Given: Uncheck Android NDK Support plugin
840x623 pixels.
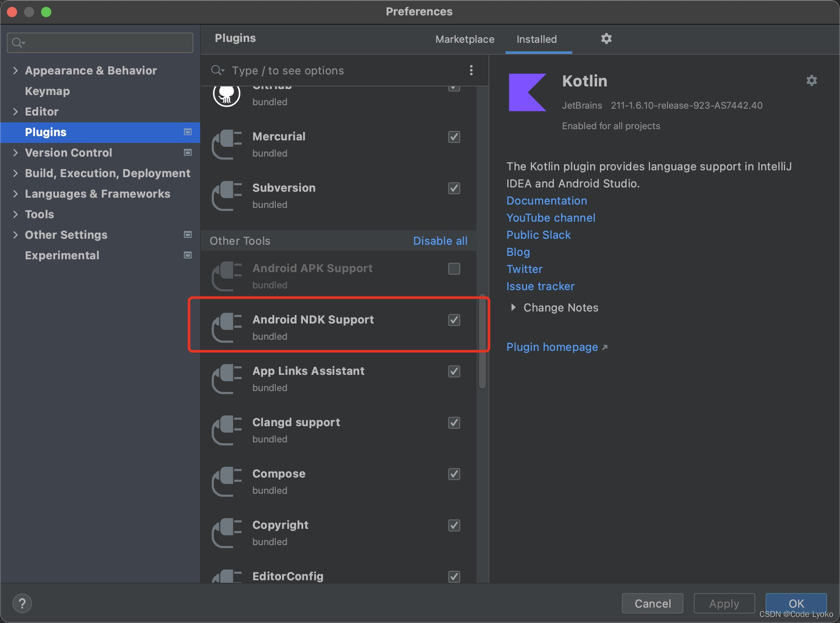Looking at the screenshot, I should pos(454,320).
